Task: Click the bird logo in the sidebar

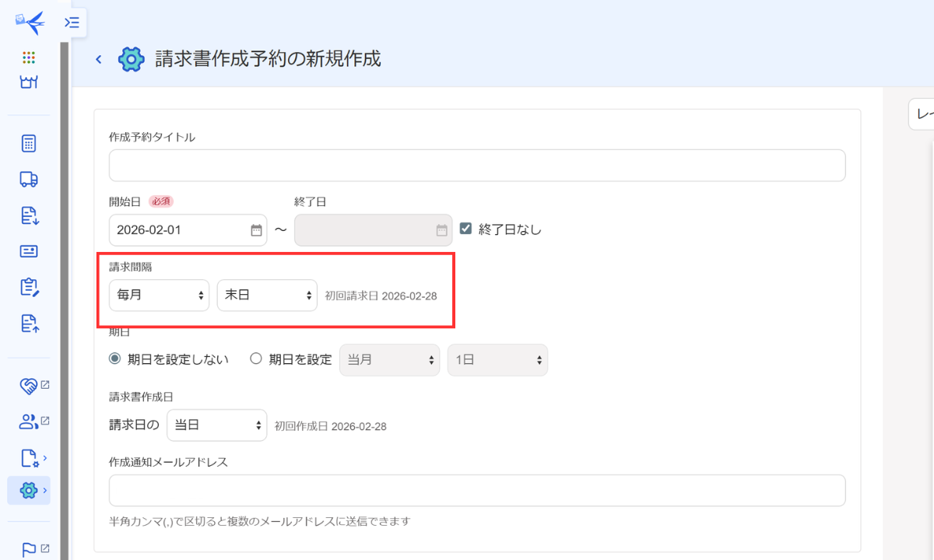Action: tap(30, 23)
